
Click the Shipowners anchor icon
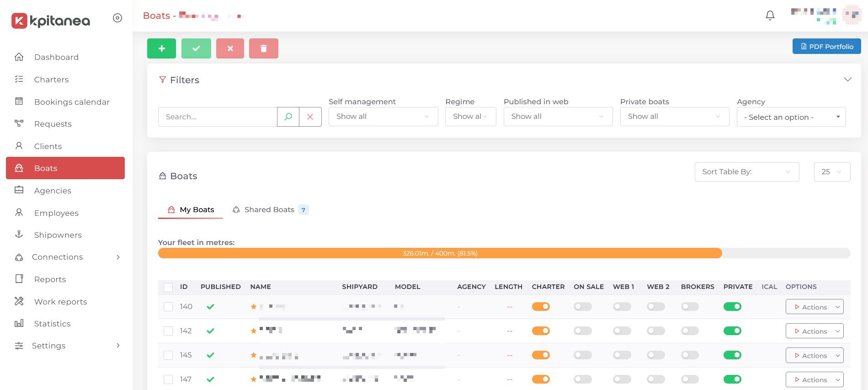coord(19,235)
